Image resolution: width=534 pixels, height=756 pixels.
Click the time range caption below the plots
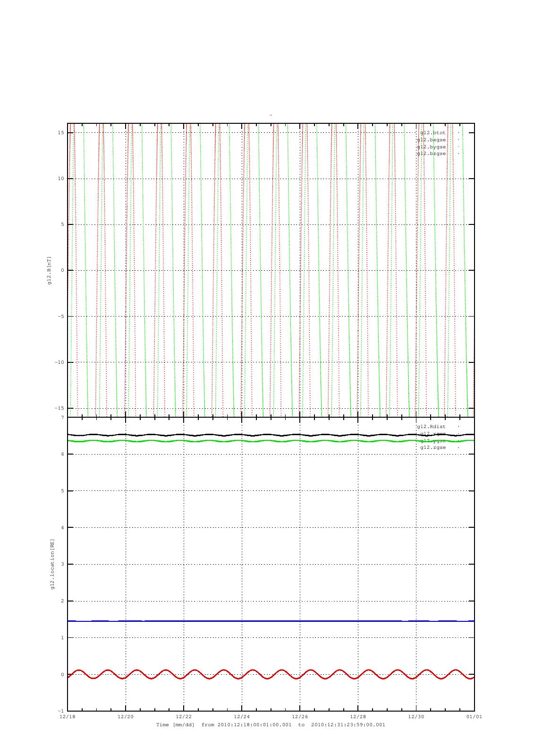point(271,724)
